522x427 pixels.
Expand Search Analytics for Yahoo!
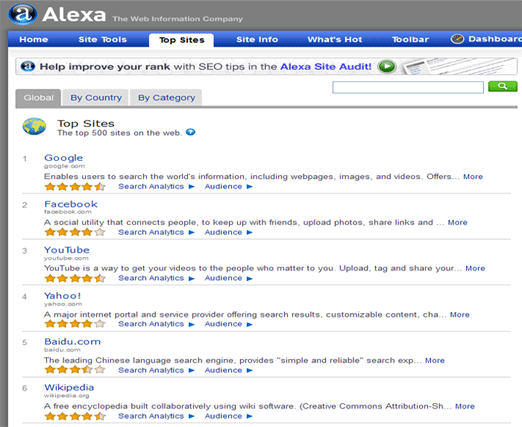coord(156,324)
